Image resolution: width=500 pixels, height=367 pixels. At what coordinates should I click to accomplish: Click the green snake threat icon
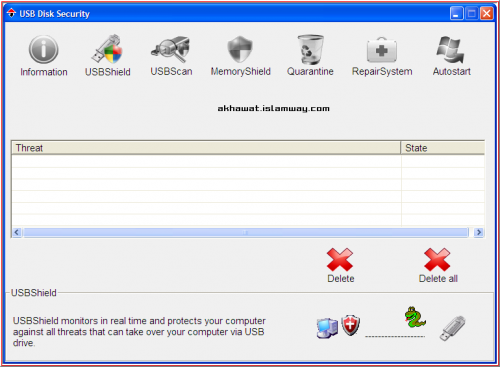click(415, 317)
